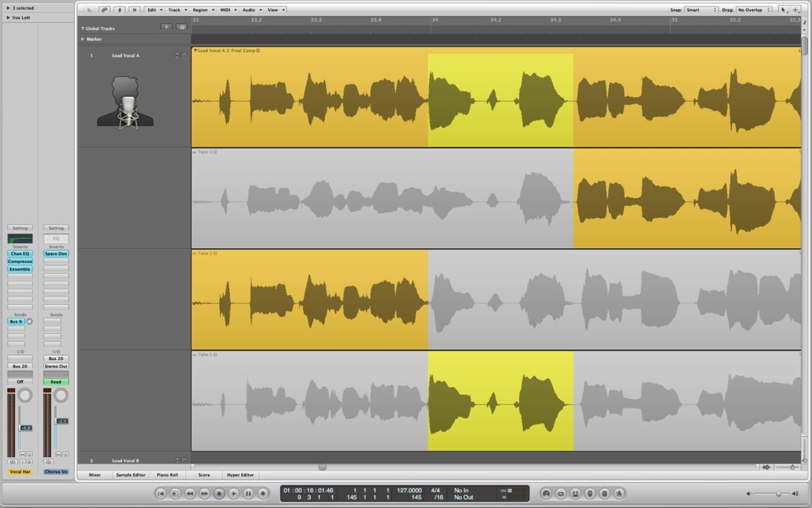Mute the Lead Vocal A track

(178, 56)
